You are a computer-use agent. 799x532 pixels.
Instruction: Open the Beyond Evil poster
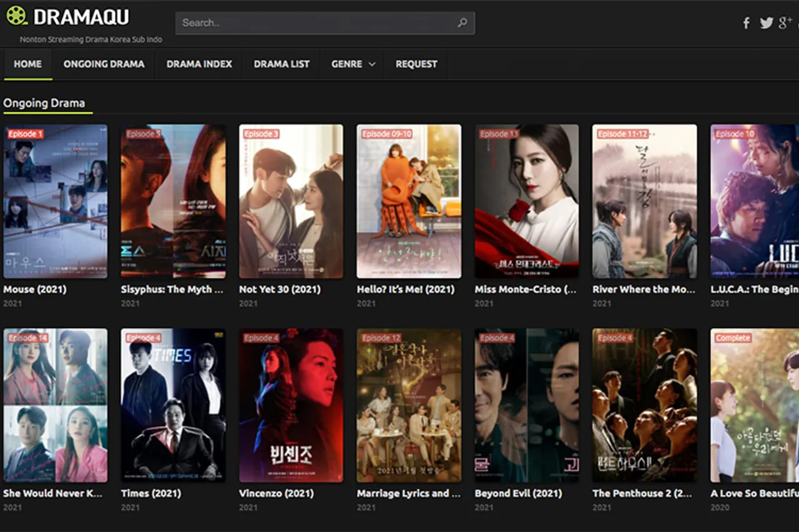coord(527,405)
